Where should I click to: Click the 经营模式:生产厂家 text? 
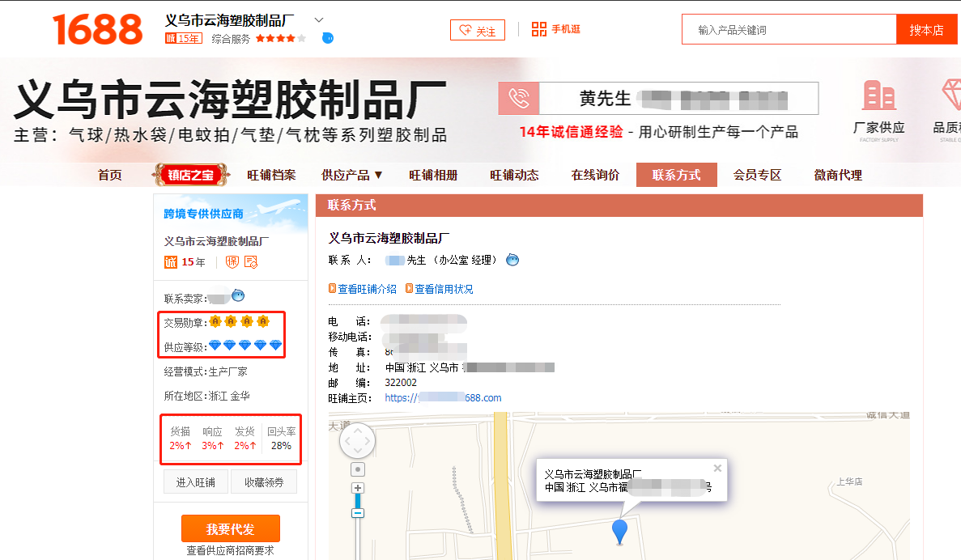point(206,371)
